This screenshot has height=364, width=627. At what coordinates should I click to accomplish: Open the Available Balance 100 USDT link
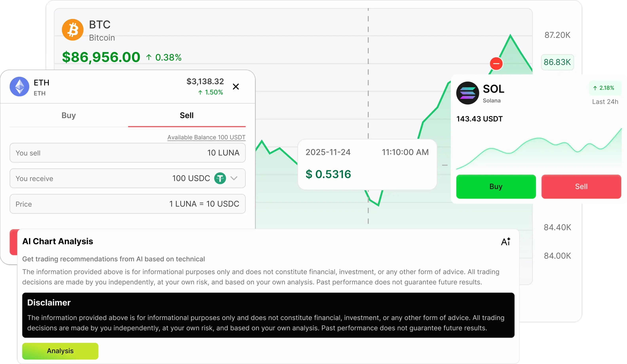click(x=206, y=137)
